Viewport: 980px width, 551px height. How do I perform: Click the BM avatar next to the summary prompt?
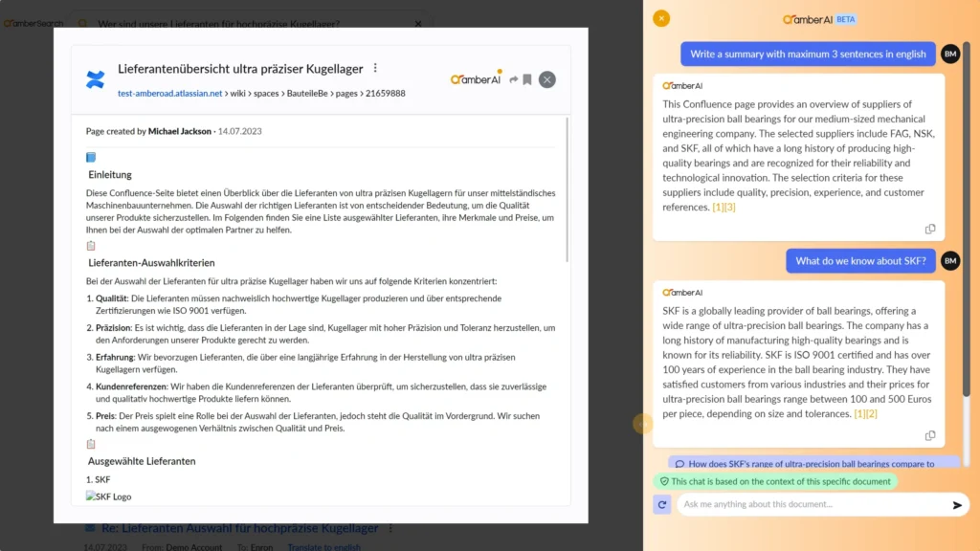click(x=949, y=55)
